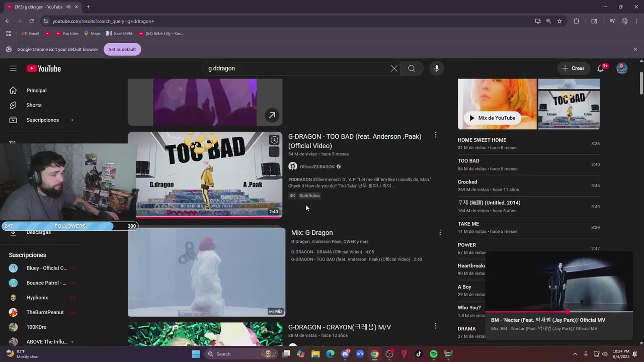Open G-DRAGON - TOO BAD video title

pos(355,141)
